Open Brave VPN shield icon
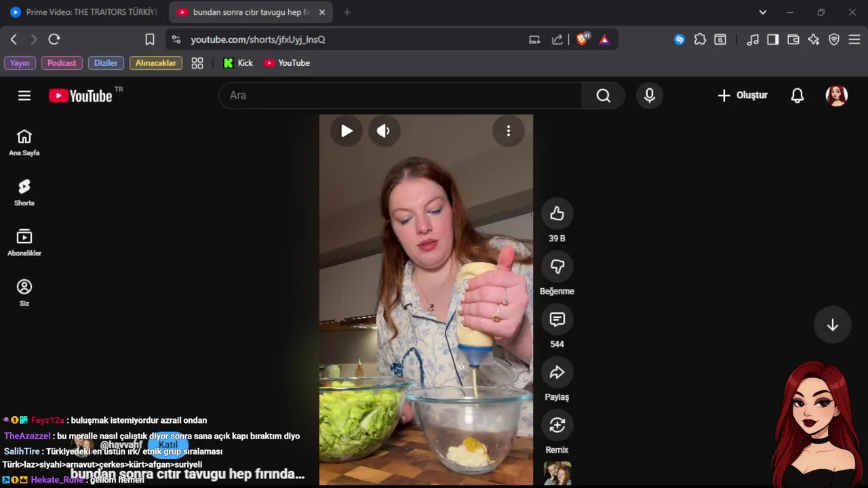The image size is (868, 488). tap(834, 39)
